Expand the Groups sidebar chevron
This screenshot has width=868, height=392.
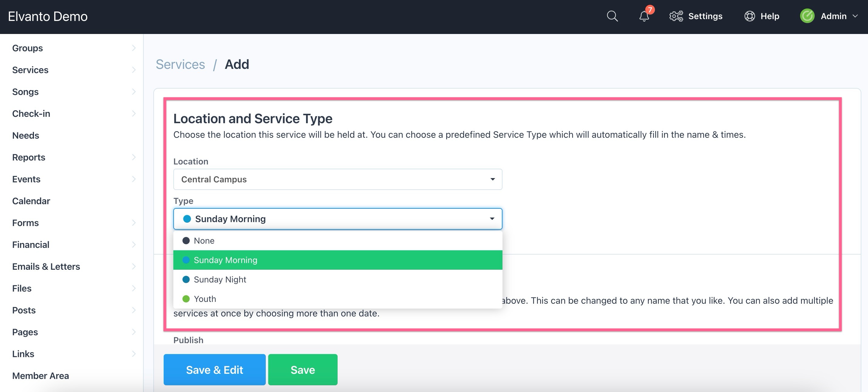coord(134,48)
